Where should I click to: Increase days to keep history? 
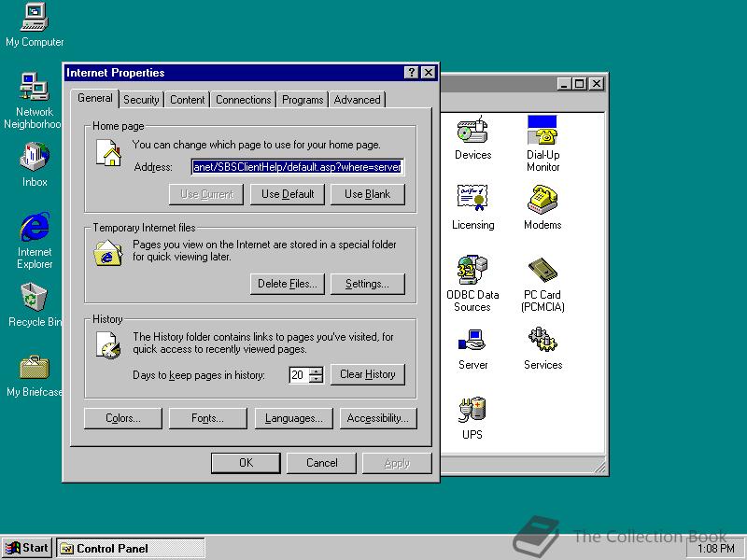(x=316, y=371)
